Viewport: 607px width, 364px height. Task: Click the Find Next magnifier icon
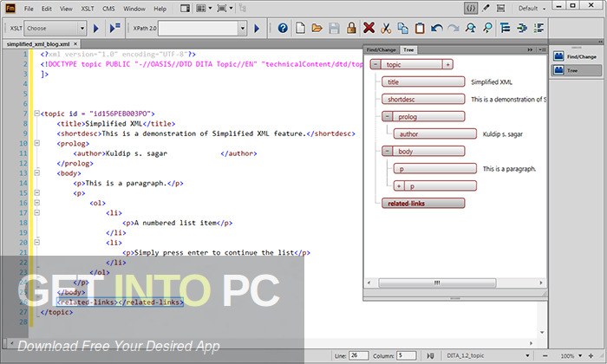pyautogui.click(x=487, y=28)
